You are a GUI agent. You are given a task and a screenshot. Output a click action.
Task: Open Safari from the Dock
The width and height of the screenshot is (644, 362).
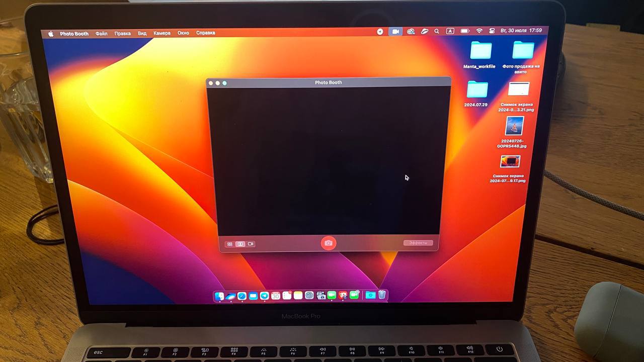coord(242,296)
